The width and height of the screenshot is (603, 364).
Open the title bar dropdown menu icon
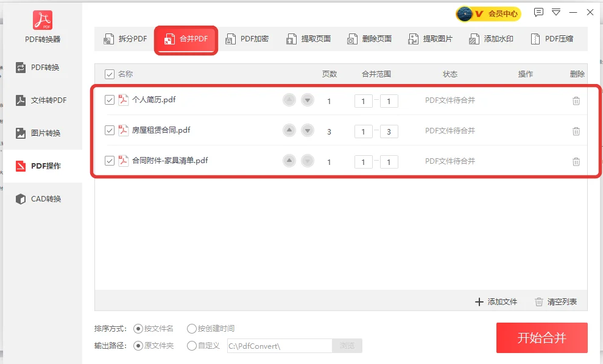coord(556,12)
